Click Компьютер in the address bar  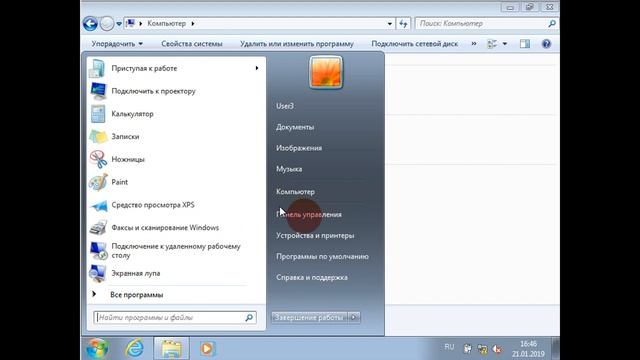(x=167, y=24)
